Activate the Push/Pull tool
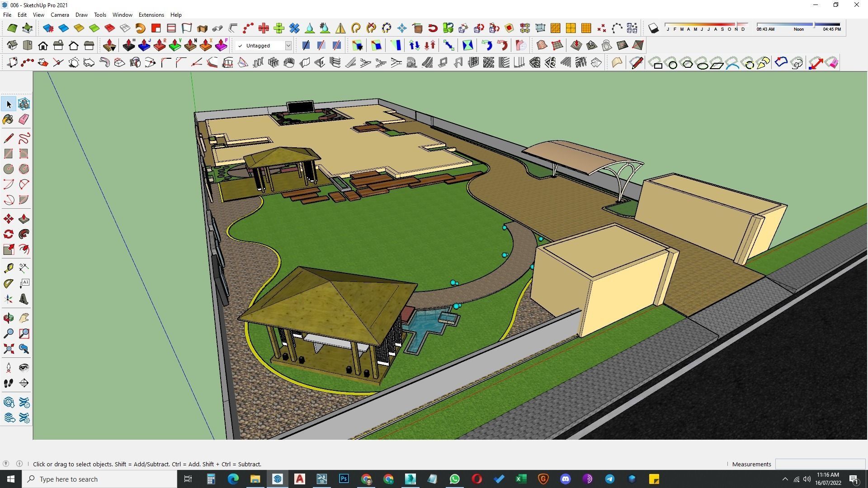The image size is (868, 488). (24, 219)
